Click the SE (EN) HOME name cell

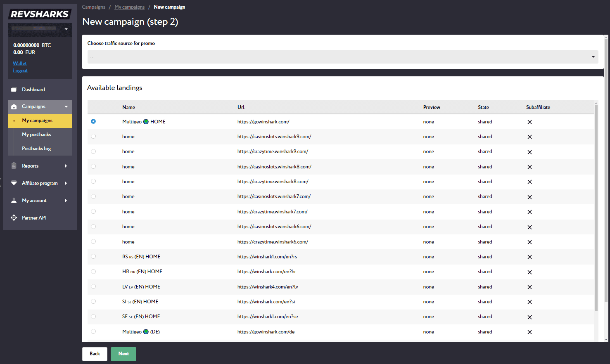coord(141,317)
